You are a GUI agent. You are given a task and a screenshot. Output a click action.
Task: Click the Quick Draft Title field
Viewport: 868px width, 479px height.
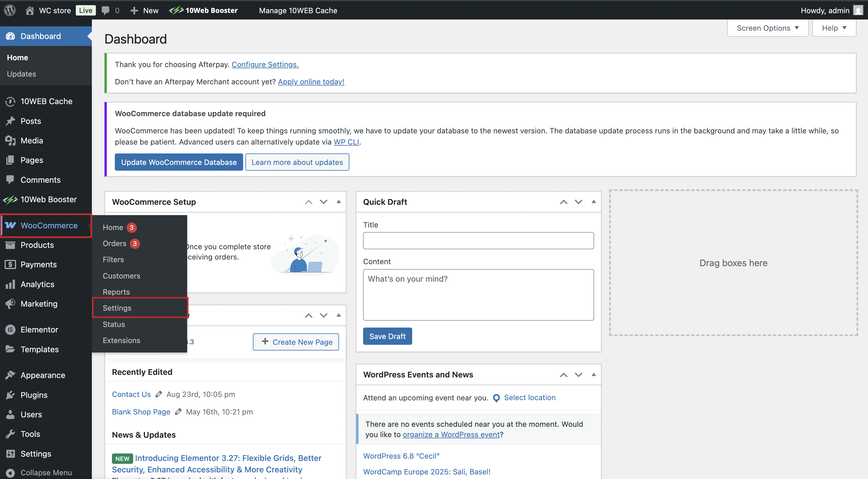[x=478, y=241]
